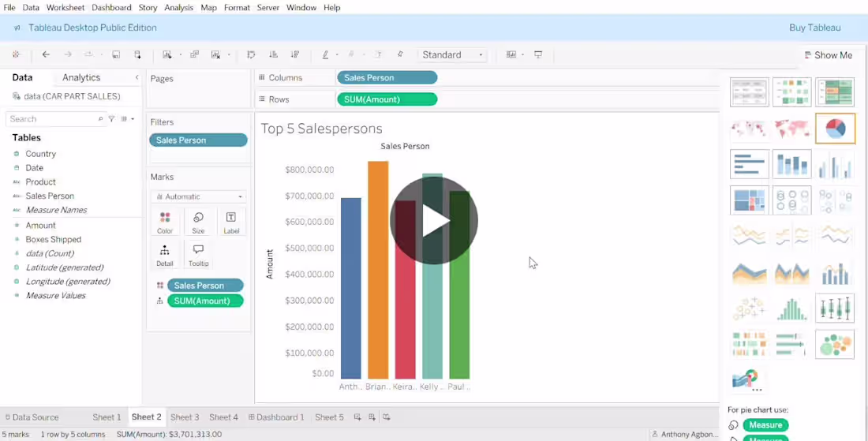Sort ascending using the toolbar icon
This screenshot has width=868, height=441.
tap(273, 54)
